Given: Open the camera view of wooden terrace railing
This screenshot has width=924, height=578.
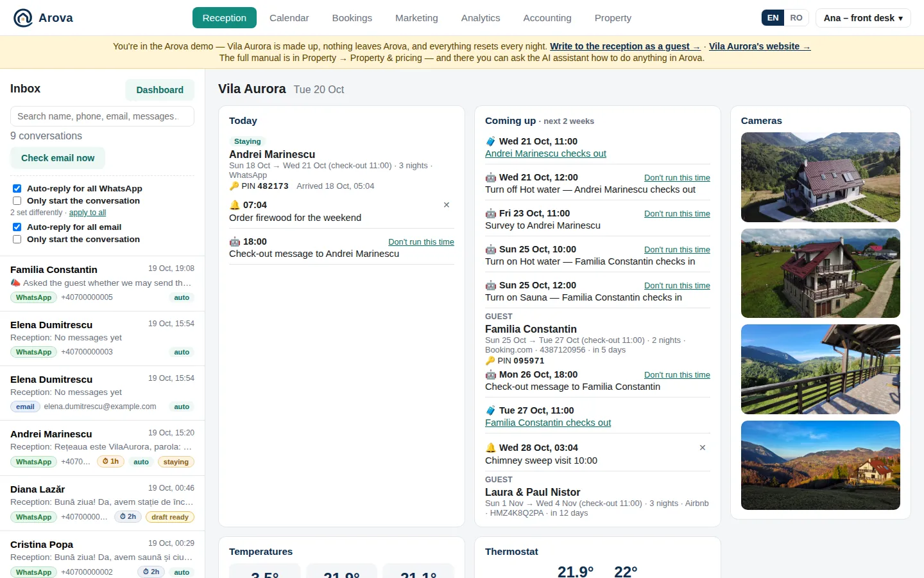Looking at the screenshot, I should click(820, 369).
